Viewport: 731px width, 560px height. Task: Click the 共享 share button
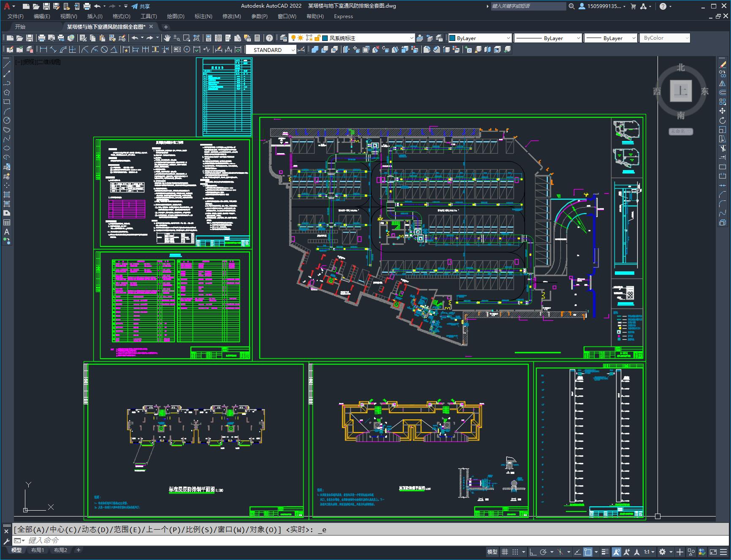(x=141, y=6)
